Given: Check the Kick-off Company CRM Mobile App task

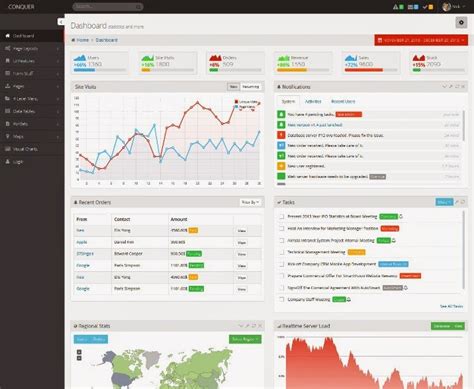Looking at the screenshot, I should point(282,264).
